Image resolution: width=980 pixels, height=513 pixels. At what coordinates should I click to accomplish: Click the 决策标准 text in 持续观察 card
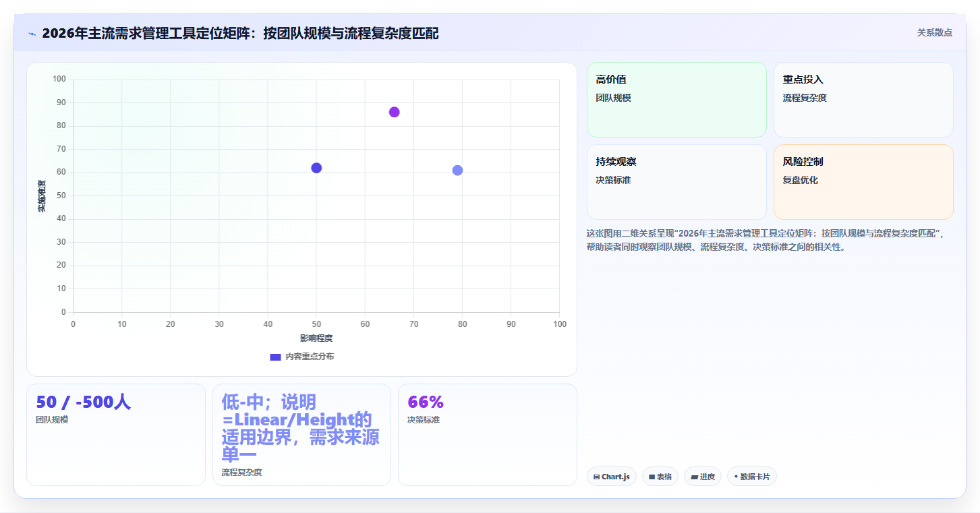coord(614,180)
